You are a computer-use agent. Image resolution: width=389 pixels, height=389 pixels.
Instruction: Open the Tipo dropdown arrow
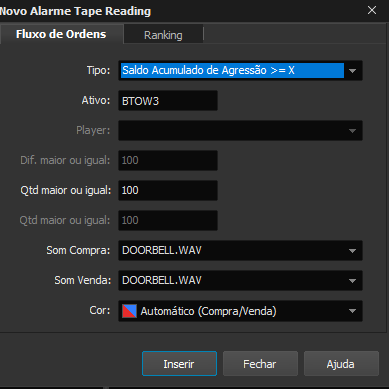[x=352, y=71]
